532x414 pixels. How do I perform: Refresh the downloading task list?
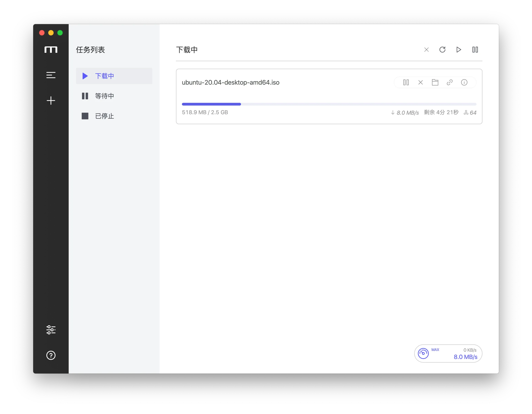pos(443,49)
